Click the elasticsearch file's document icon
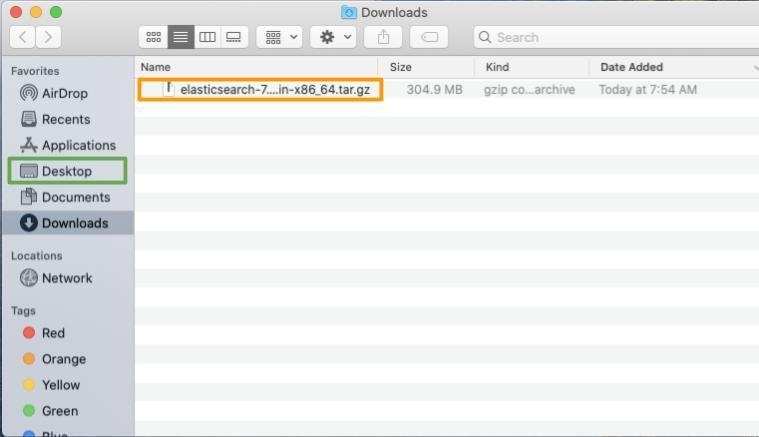This screenshot has width=759, height=437. click(168, 89)
